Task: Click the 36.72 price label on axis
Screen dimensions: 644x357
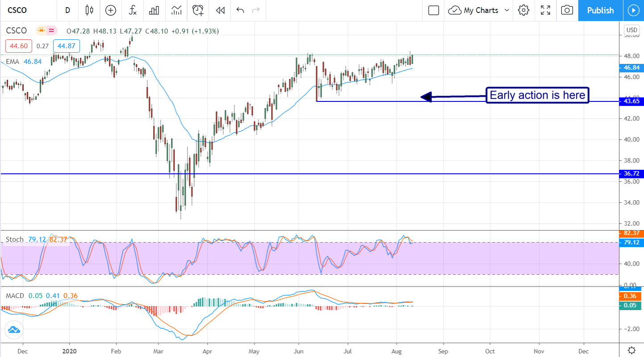Action: pos(631,174)
